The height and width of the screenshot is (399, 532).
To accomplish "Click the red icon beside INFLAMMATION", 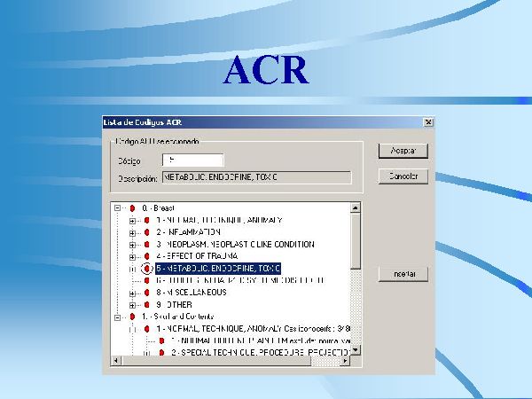I will click(x=147, y=231).
